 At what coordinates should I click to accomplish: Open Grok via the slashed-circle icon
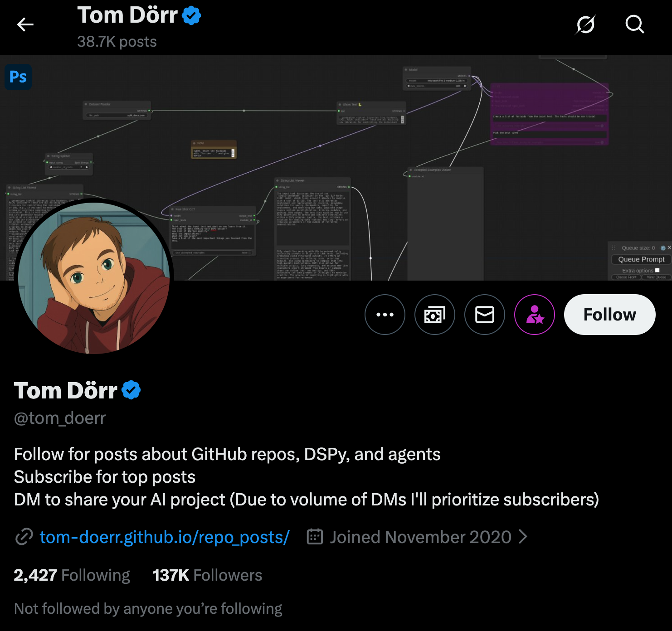[585, 24]
